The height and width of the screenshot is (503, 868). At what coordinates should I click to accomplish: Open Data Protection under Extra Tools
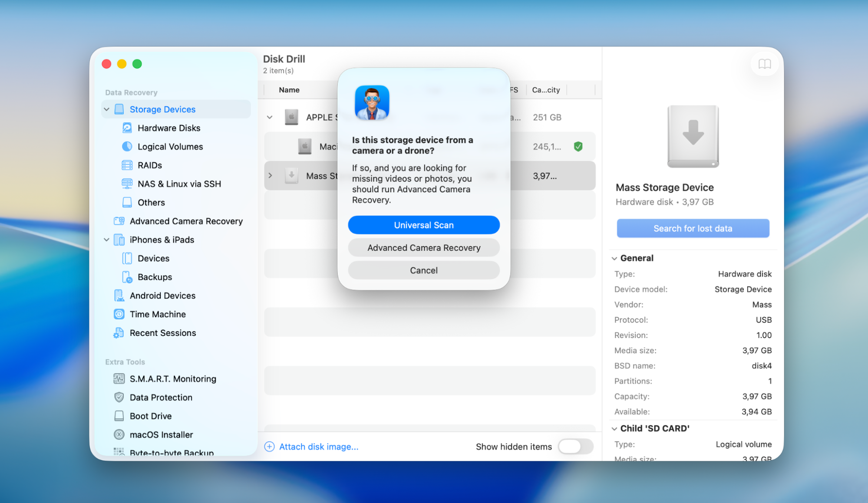pyautogui.click(x=161, y=398)
